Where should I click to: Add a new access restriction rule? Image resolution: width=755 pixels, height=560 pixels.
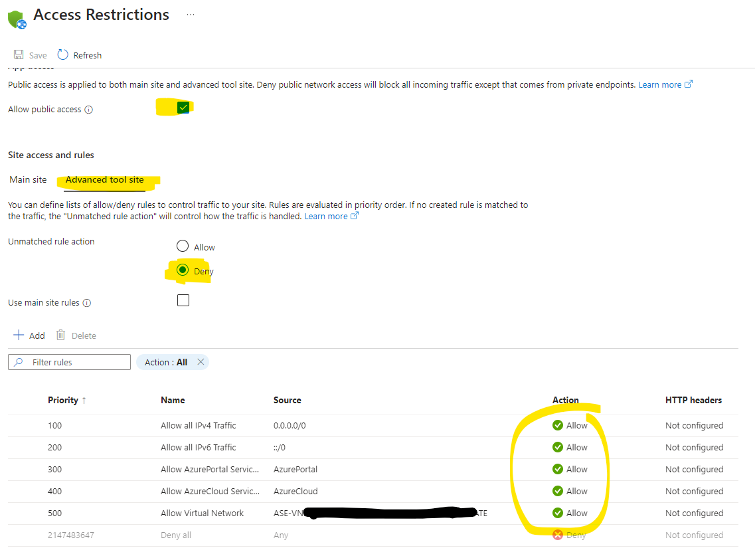point(29,335)
